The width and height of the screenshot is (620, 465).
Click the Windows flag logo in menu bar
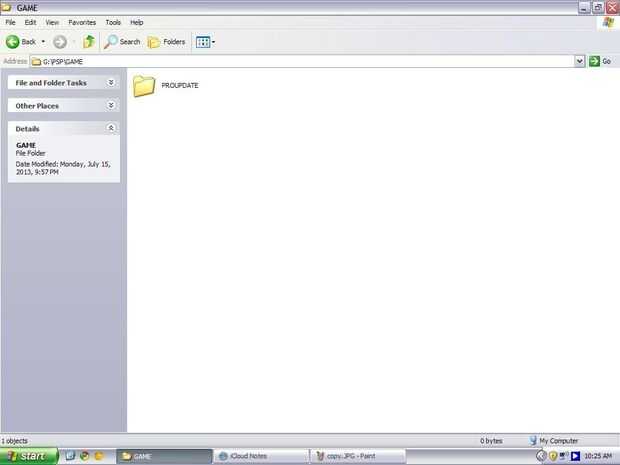[608, 23]
